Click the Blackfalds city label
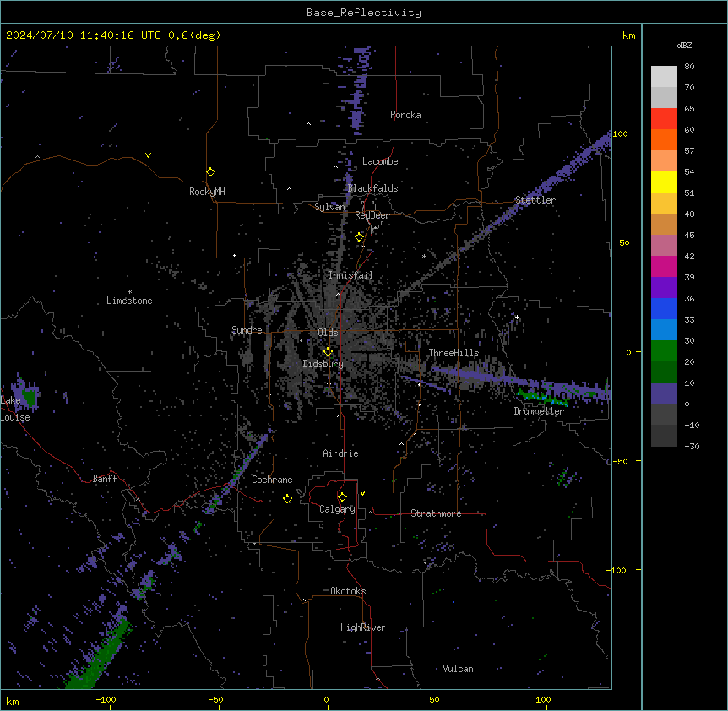This screenshot has height=711, width=728. pos(372,188)
